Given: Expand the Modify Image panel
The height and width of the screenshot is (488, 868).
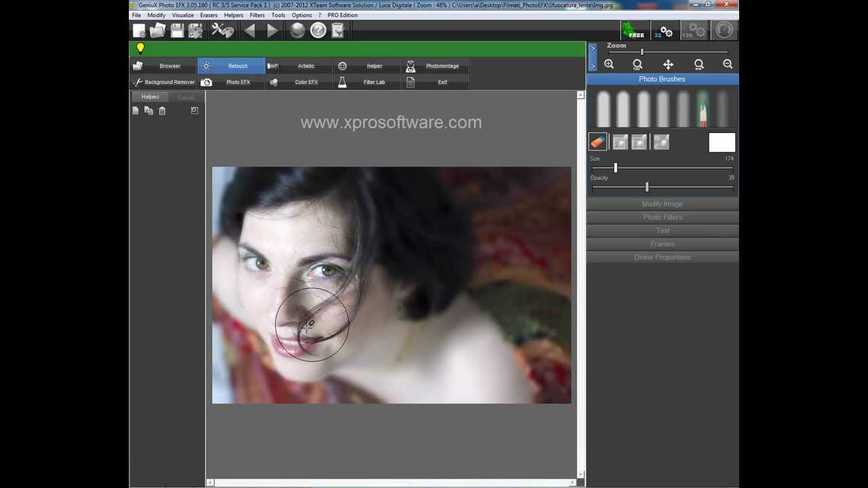Looking at the screenshot, I should [x=663, y=204].
